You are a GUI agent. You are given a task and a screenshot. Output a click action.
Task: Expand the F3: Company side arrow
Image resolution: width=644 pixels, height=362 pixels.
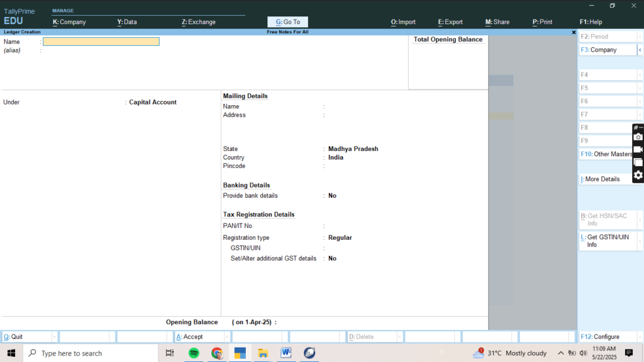pos(640,50)
